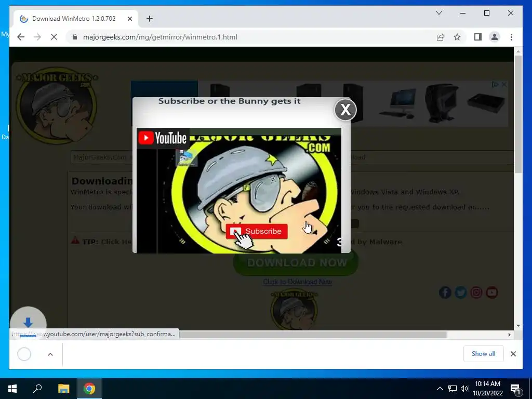This screenshot has width=532, height=399.
Task: Open Chrome profile avatar
Action: (x=495, y=37)
